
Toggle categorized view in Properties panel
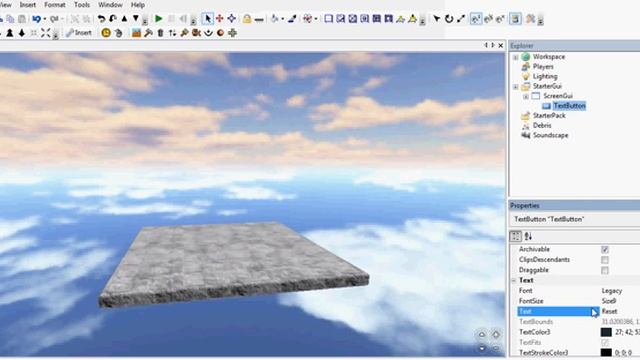tap(516, 236)
